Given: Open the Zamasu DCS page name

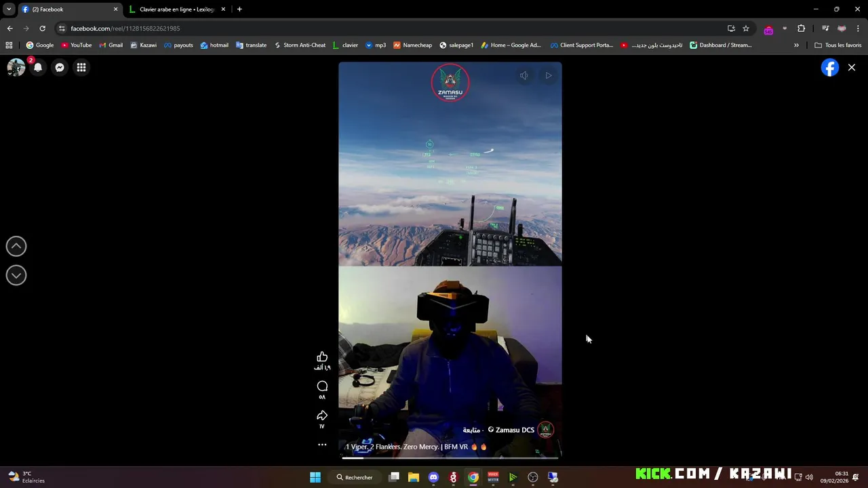Looking at the screenshot, I should tap(515, 430).
